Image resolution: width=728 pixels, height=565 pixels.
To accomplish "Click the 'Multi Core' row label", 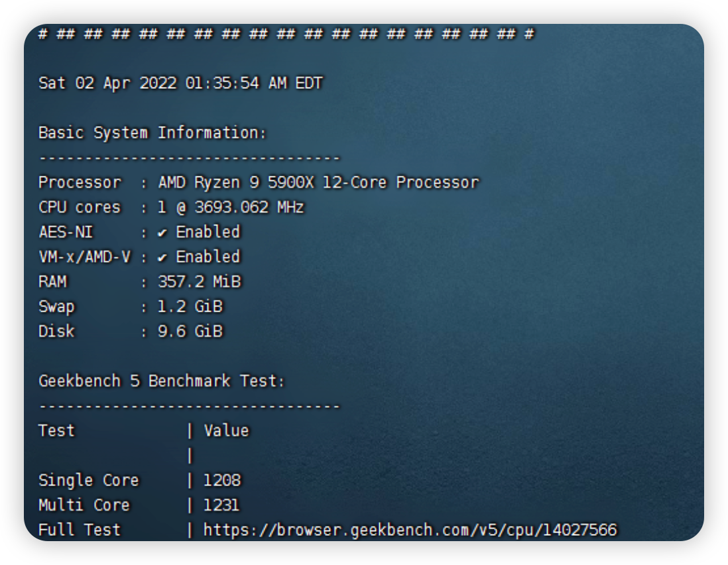I will [x=84, y=505].
